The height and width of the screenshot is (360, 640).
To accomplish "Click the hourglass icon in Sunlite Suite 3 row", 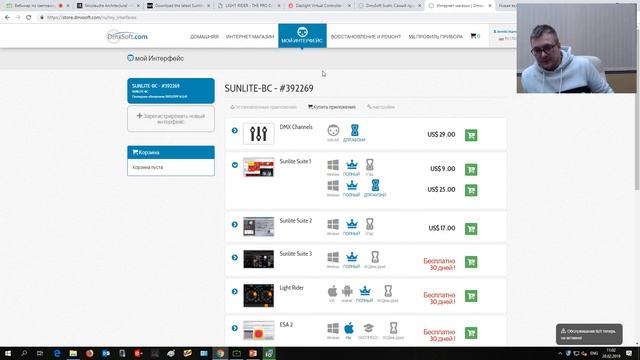I will [x=375, y=257].
